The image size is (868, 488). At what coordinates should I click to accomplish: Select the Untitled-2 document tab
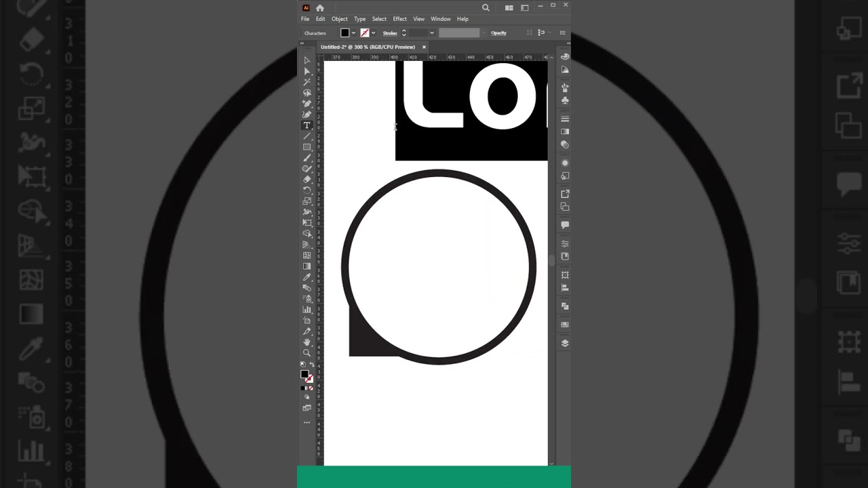[x=368, y=47]
